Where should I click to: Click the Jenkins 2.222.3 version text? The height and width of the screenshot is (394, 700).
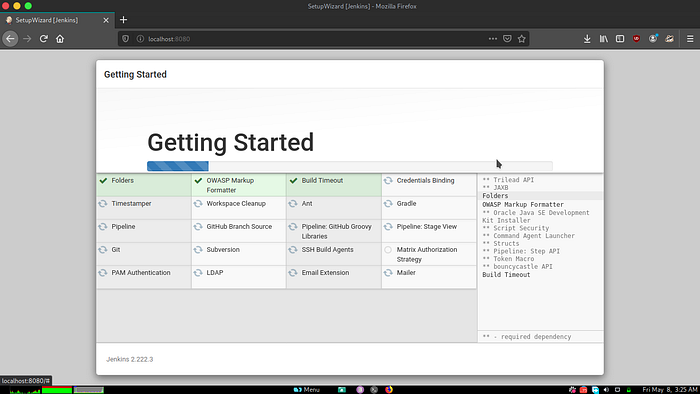coord(129,359)
